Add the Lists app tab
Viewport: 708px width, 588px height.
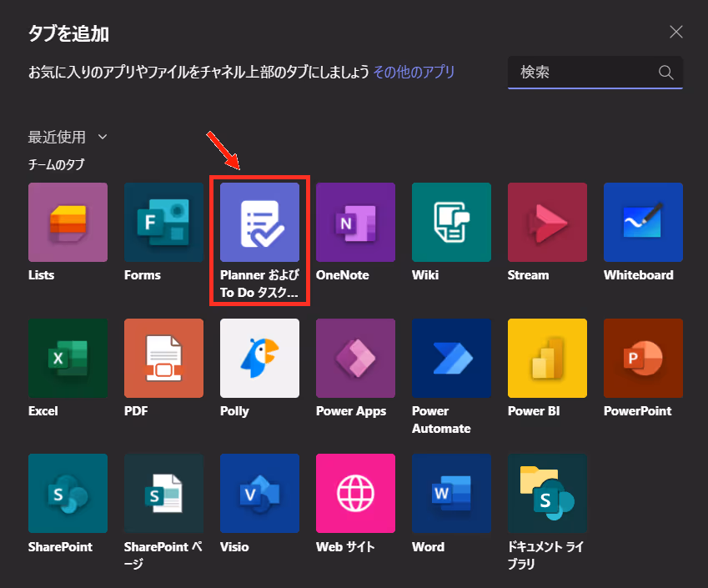pyautogui.click(x=68, y=222)
